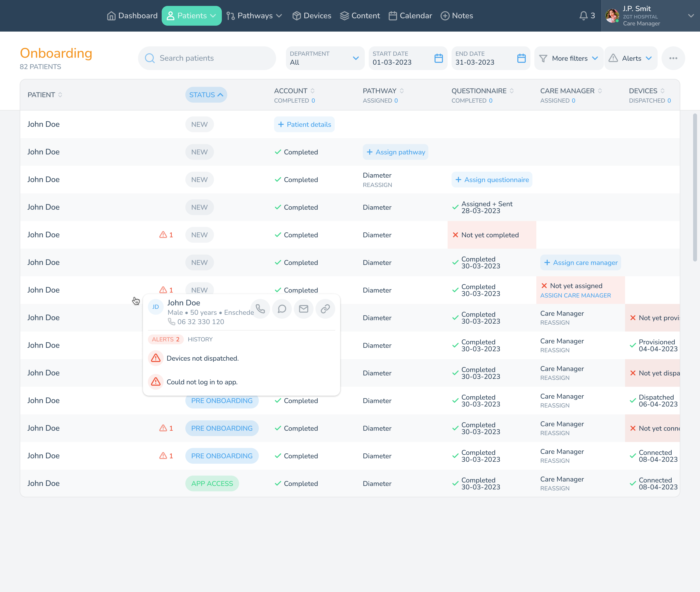Viewport: 700px width, 592px height.
Task: Open the Alerts filter dropdown
Action: (x=630, y=58)
